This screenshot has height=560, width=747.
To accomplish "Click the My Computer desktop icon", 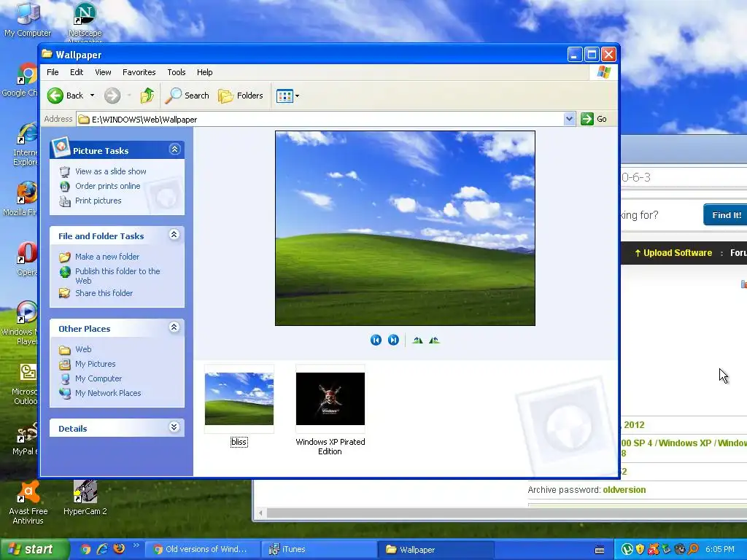I will click(x=28, y=19).
